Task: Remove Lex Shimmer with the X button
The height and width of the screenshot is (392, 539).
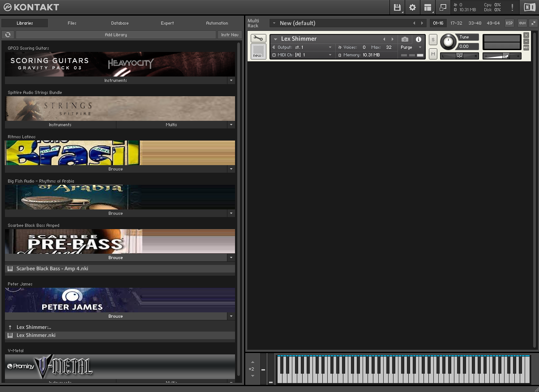Action: click(526, 35)
